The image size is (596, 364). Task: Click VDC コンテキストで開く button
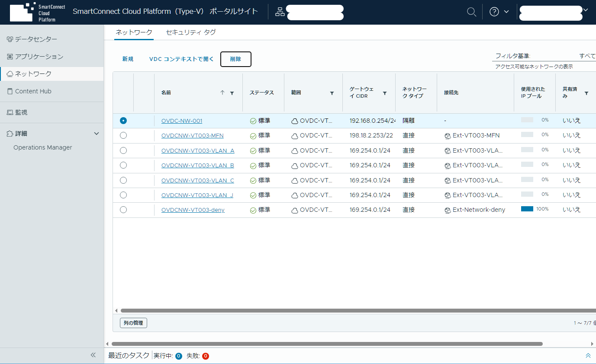181,59
